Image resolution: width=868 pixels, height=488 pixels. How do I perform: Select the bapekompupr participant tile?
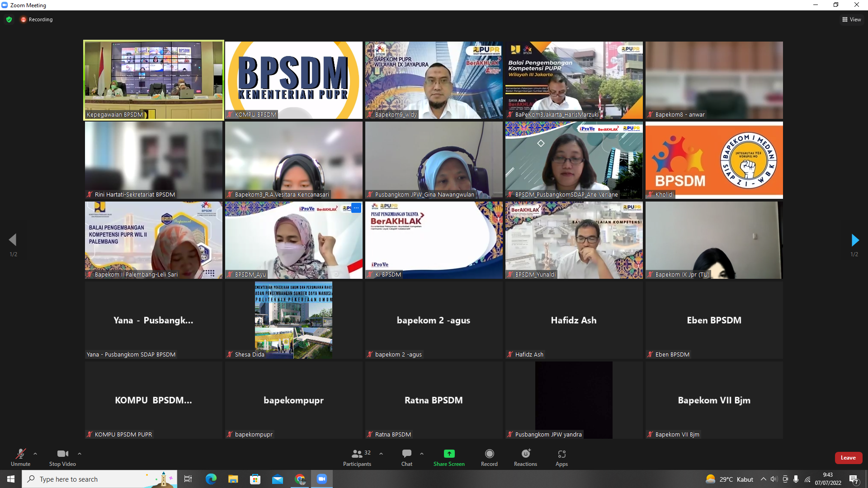(294, 400)
